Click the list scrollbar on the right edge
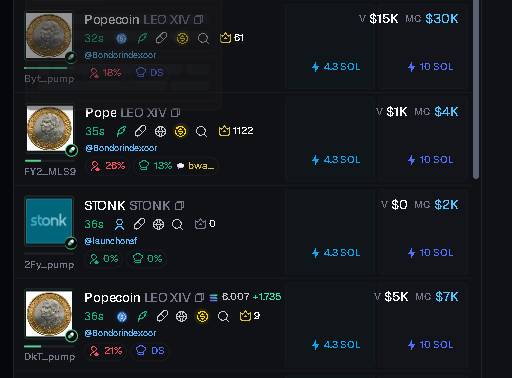512x378 pixels. pos(476,89)
